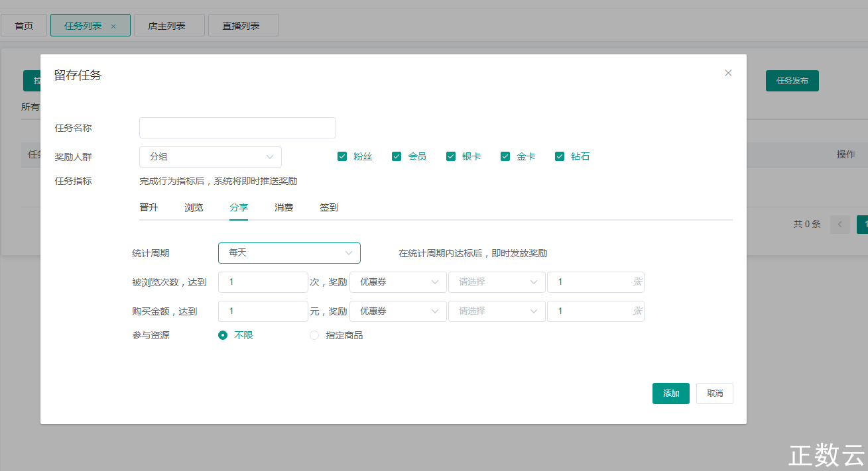Screen dimensions: 868x471
Task: Click the 在统计周期内达标后，即时发放奖励 hint text
Action: click(x=473, y=253)
